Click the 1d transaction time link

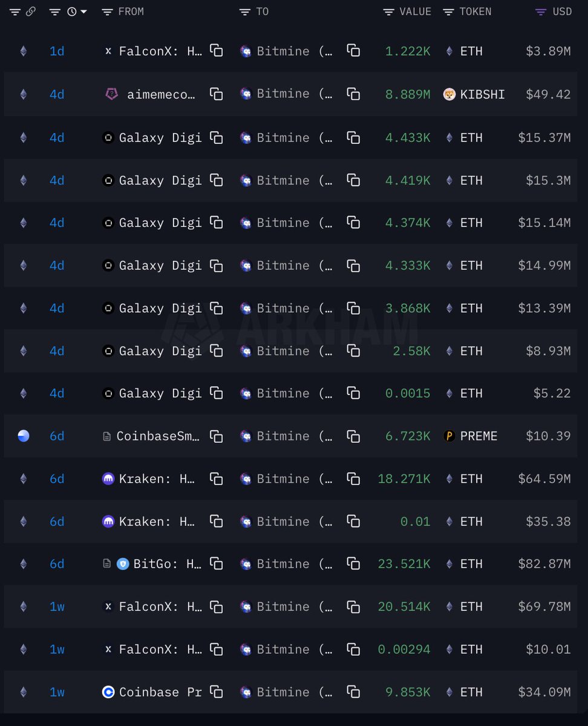coord(57,51)
